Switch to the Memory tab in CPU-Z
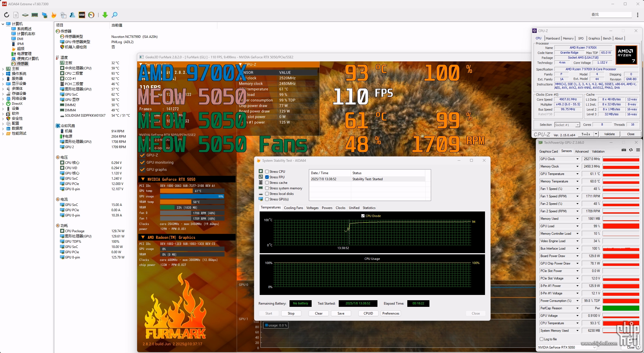 click(568, 38)
